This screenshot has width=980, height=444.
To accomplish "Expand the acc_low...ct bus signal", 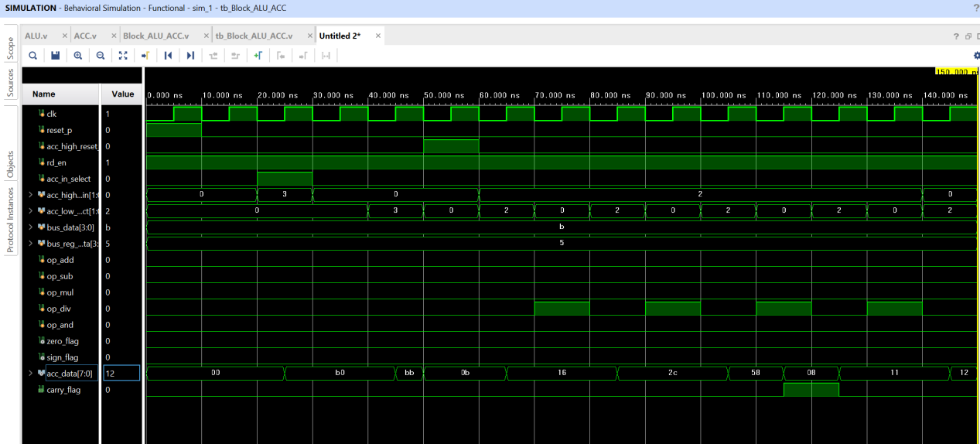I will point(31,211).
